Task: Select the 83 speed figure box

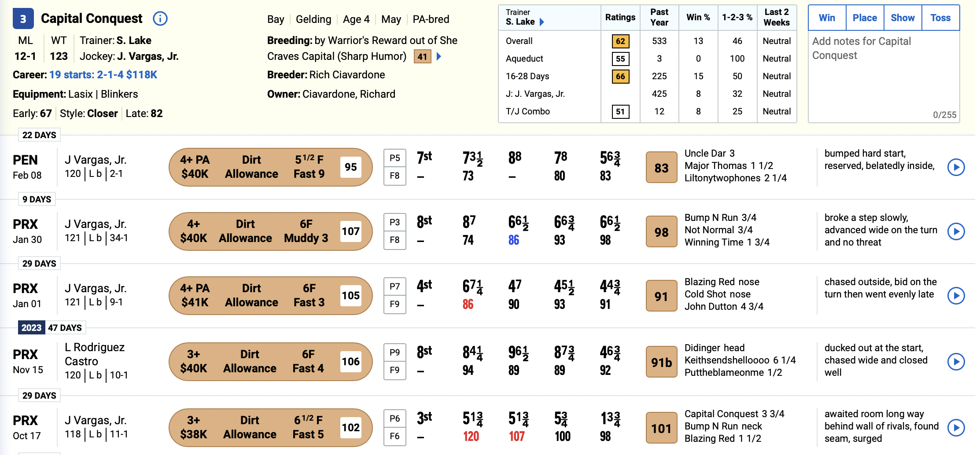Action: (661, 167)
